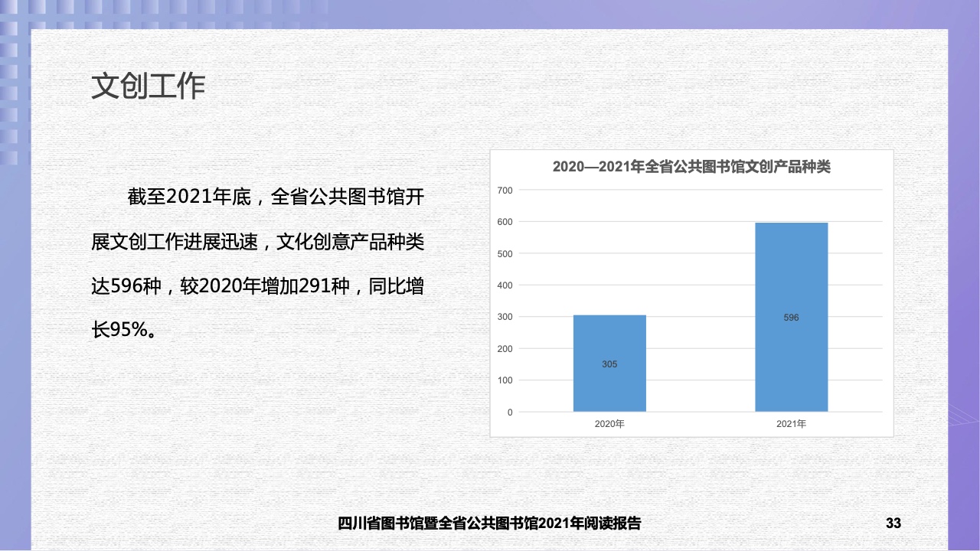Click the 2021年 x-axis label
The image size is (980, 551).
coord(791,423)
